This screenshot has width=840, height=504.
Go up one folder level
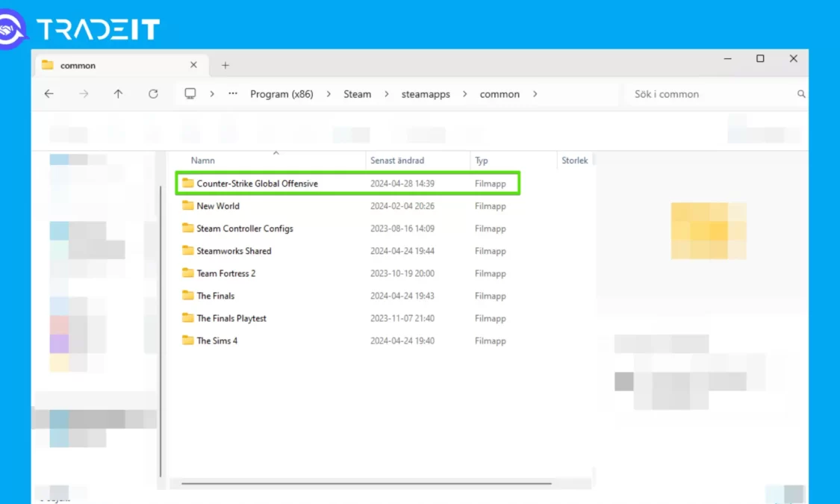[x=118, y=94]
